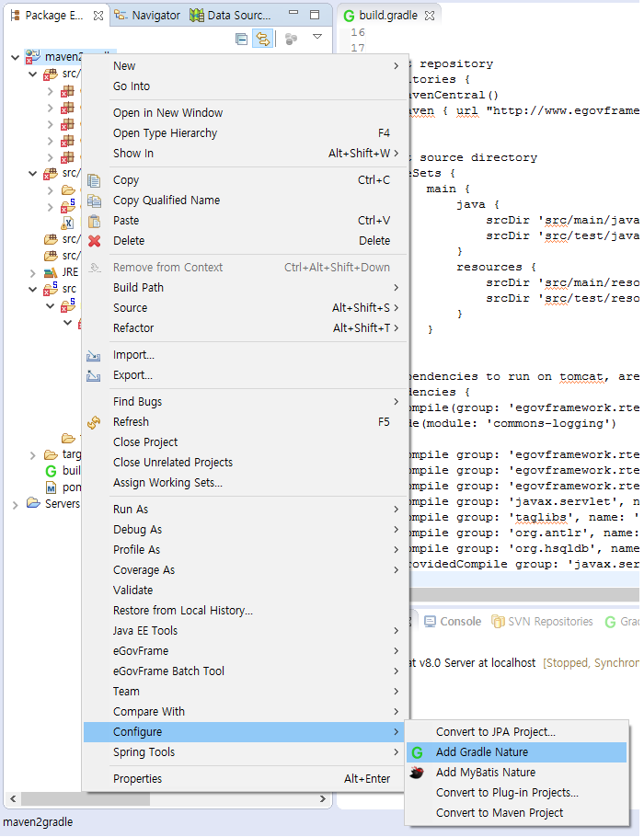The image size is (644, 837).
Task: Choose Add MyBatis Nature from submenu
Action: pos(485,773)
